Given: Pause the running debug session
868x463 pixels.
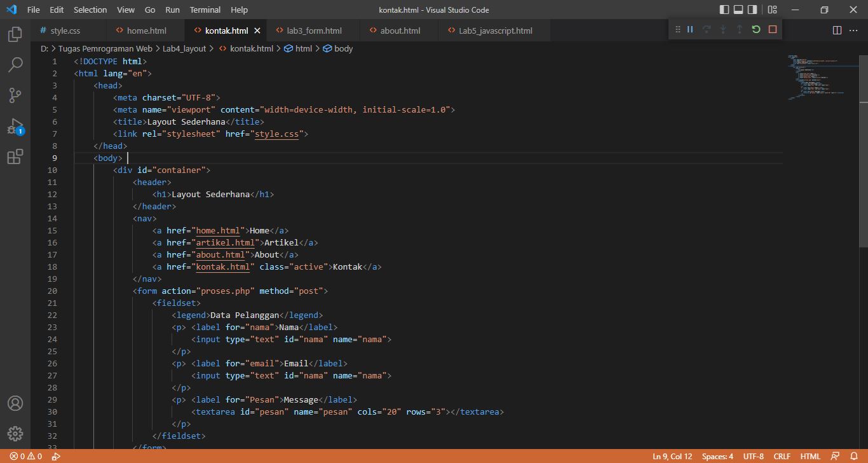Looking at the screenshot, I should click(689, 29).
